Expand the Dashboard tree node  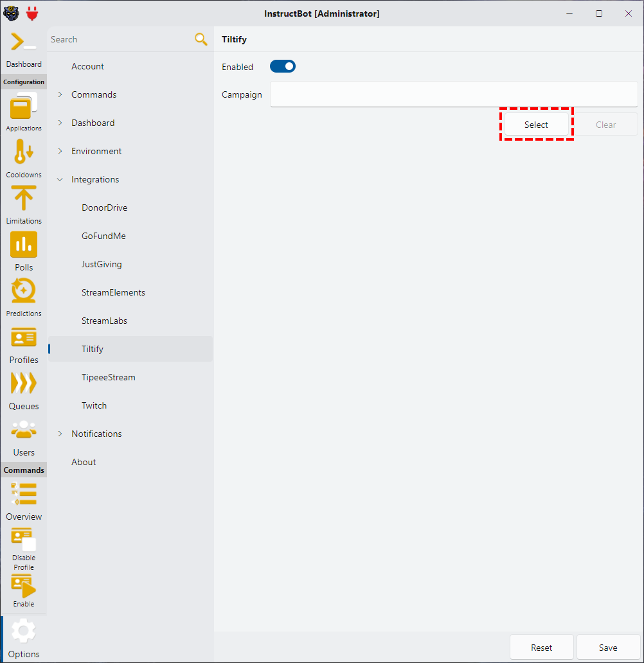(x=60, y=123)
